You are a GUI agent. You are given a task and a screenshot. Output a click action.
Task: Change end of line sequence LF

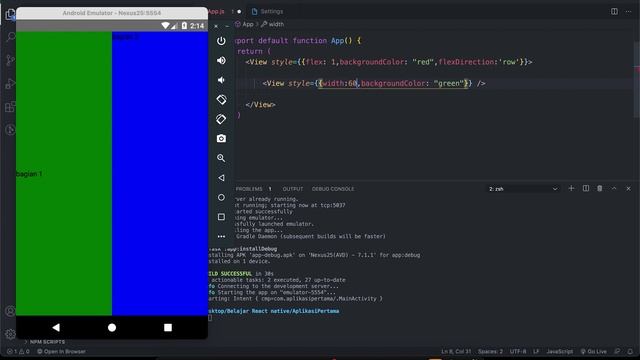[536, 351]
